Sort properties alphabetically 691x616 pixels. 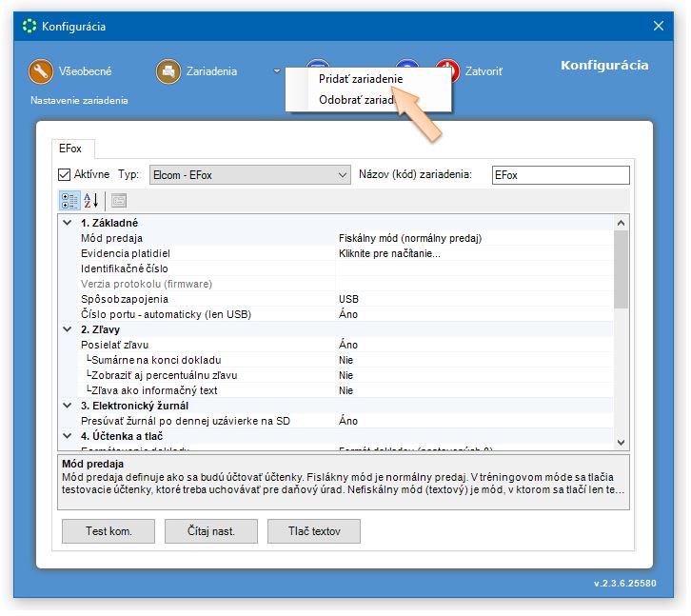[91, 200]
